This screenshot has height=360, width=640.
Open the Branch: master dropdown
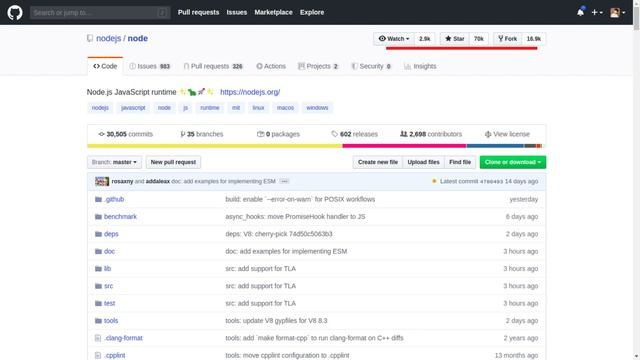[x=114, y=162]
